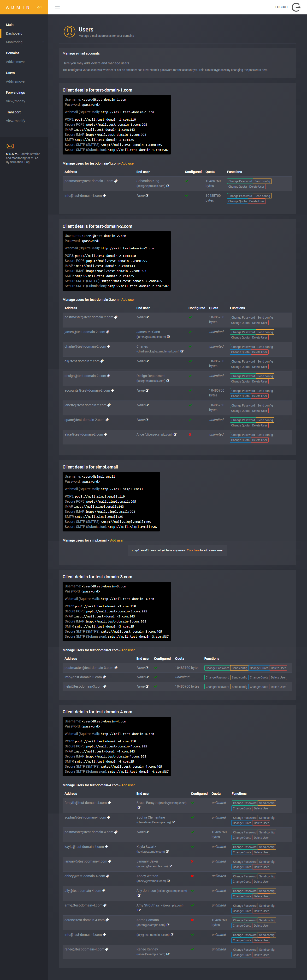Image resolution: width=307 pixels, height=980 pixels.
Task: Click Change Password for info@test-domain-1.com
Action: click(x=240, y=196)
